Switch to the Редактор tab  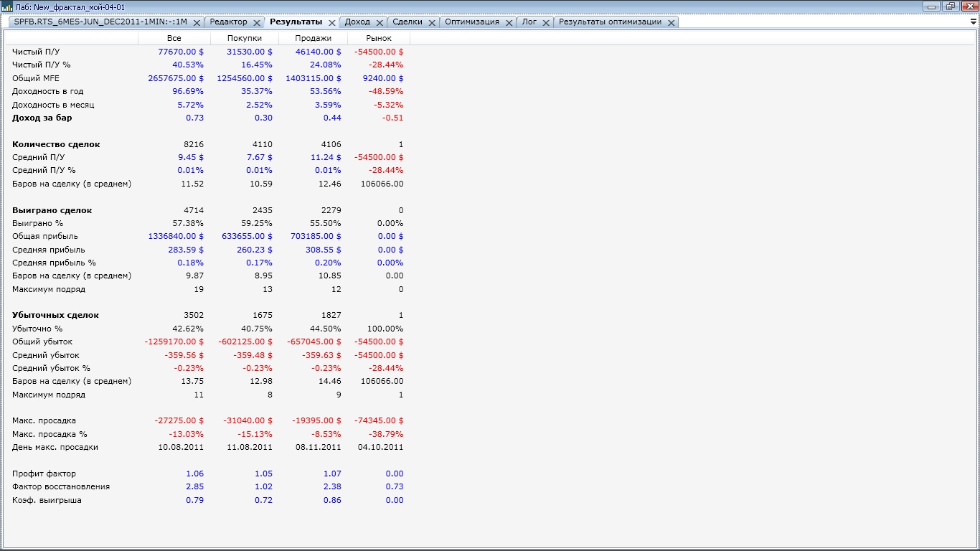click(x=228, y=22)
